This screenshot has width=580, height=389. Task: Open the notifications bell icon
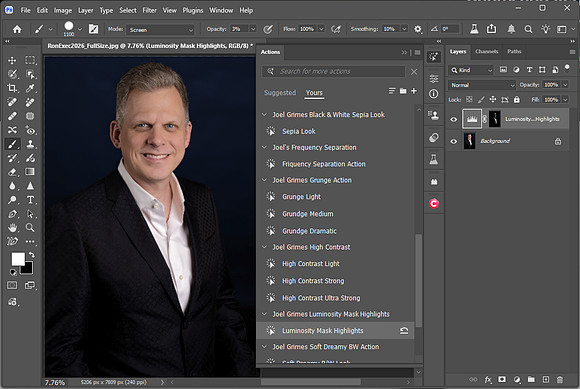(511, 29)
